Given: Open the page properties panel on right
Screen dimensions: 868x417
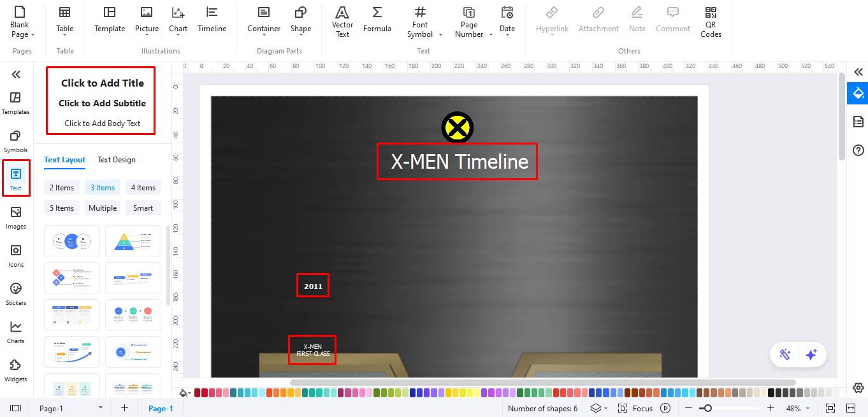Looking at the screenshot, I should click(858, 122).
